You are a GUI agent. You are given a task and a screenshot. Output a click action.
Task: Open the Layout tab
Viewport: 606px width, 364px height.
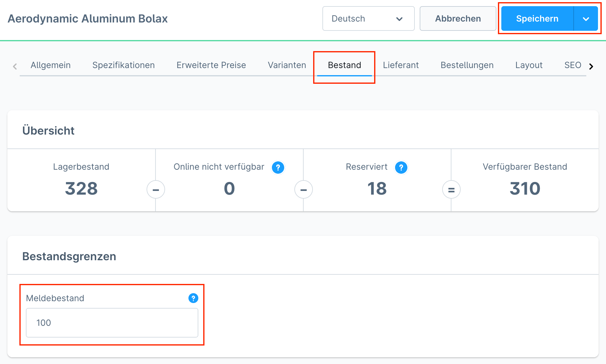(529, 65)
